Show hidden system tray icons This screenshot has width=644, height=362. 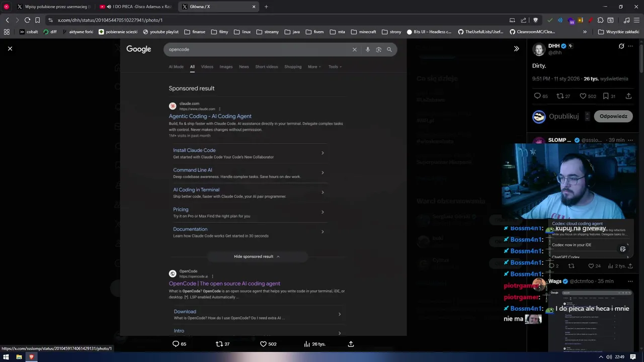(601, 357)
